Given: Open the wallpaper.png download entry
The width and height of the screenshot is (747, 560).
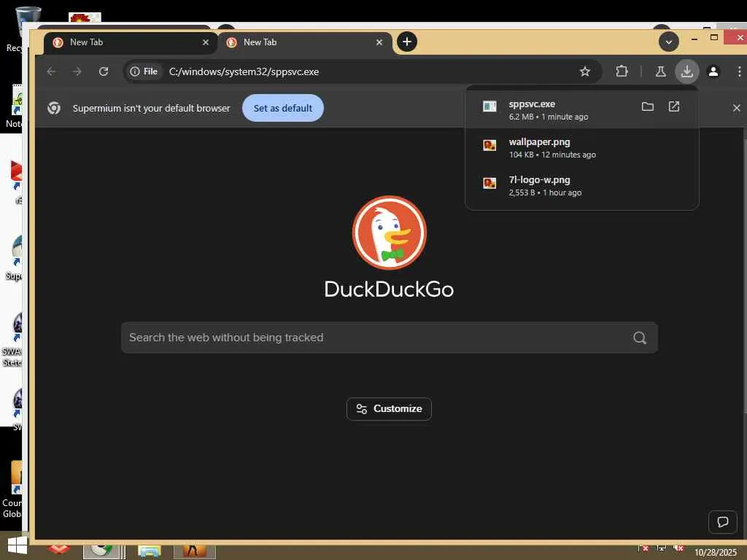Looking at the screenshot, I should click(581, 147).
